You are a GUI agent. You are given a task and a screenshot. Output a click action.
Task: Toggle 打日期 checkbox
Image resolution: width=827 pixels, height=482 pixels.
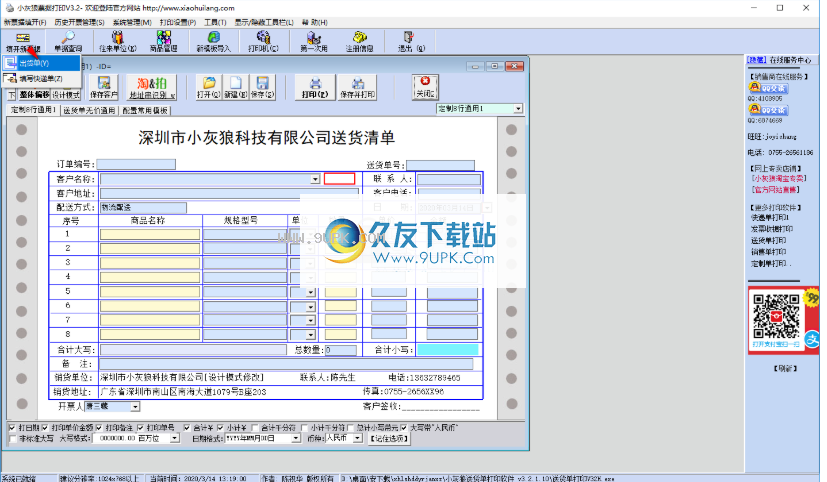[12, 428]
